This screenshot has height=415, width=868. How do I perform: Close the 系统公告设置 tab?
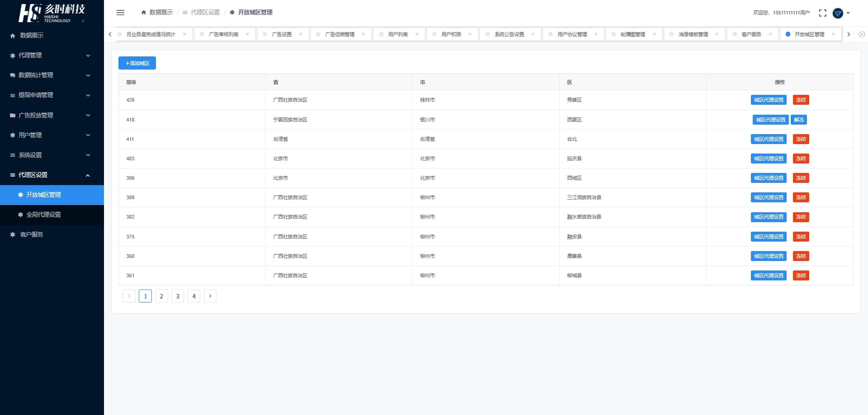pyautogui.click(x=533, y=34)
